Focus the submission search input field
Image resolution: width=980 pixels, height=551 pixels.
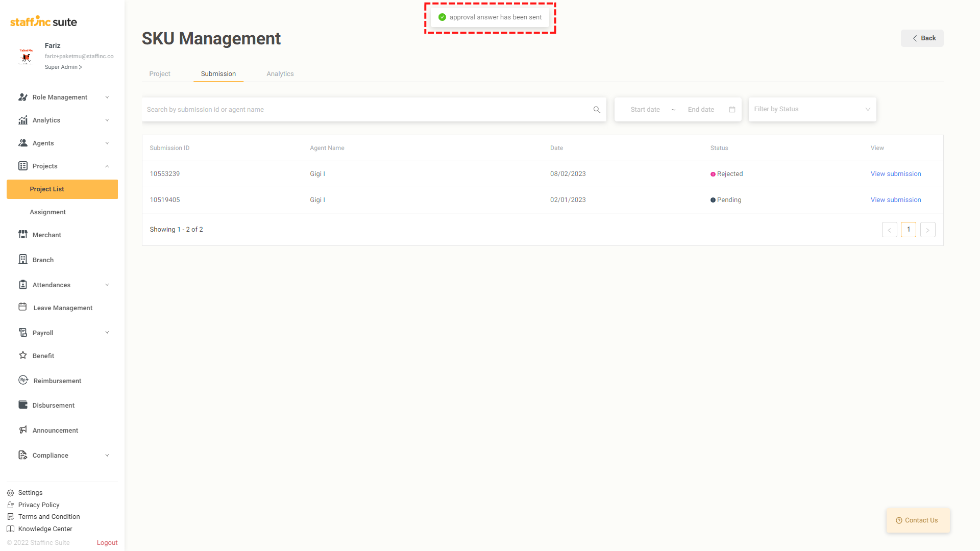pyautogui.click(x=367, y=110)
